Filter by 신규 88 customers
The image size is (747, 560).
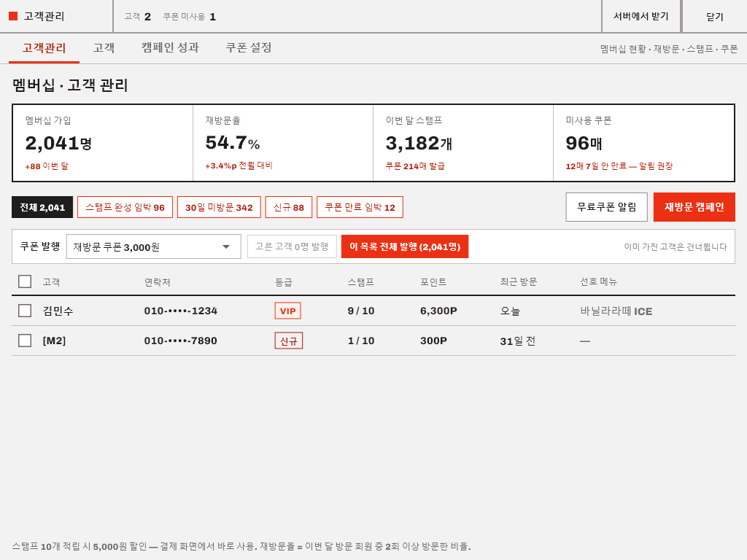point(289,207)
